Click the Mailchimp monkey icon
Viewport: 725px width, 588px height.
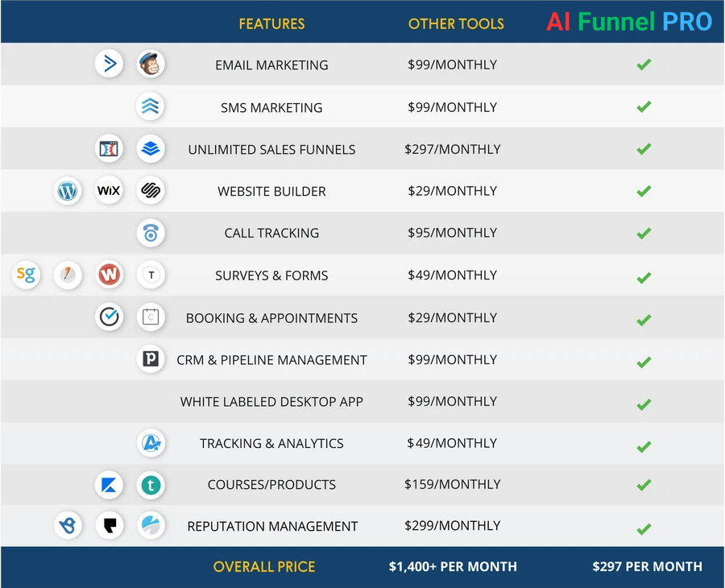point(151,64)
